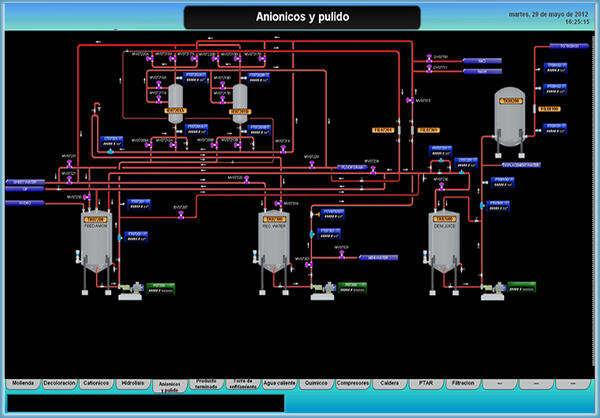Switch to the Hidrolisis tab

(x=133, y=384)
